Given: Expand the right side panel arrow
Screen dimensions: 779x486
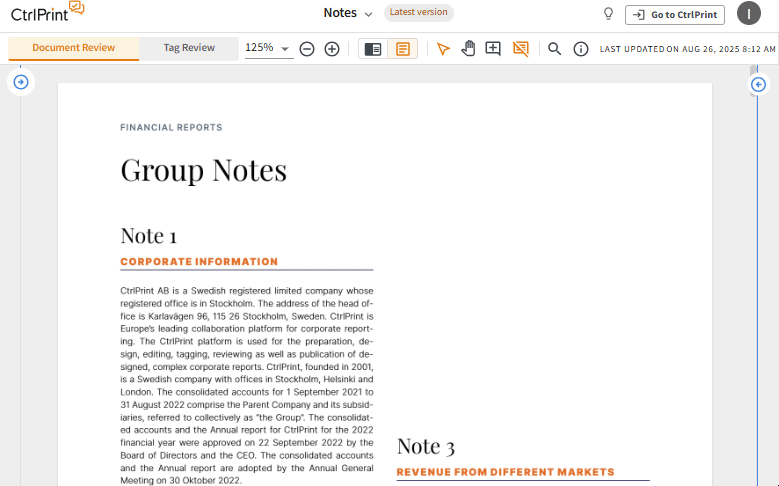Looking at the screenshot, I should pos(759,84).
